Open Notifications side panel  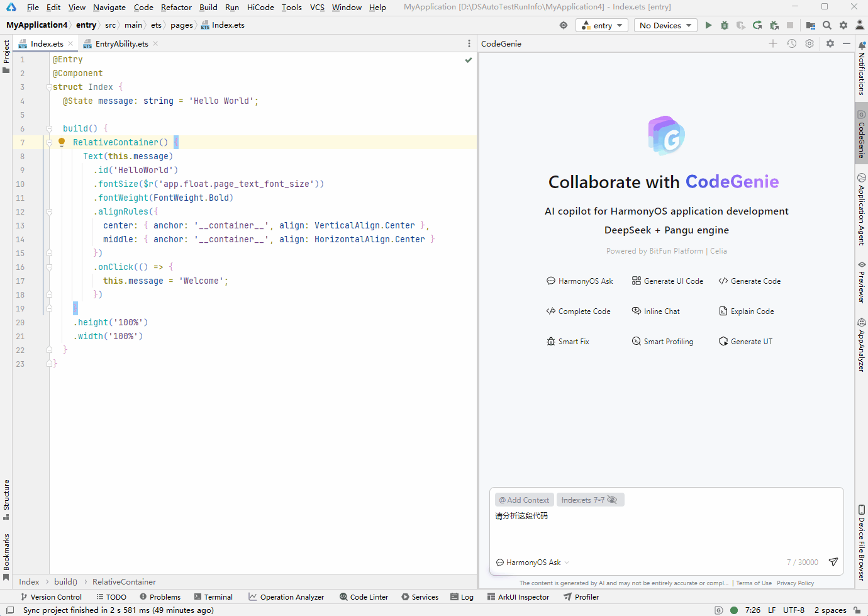pyautogui.click(x=862, y=69)
